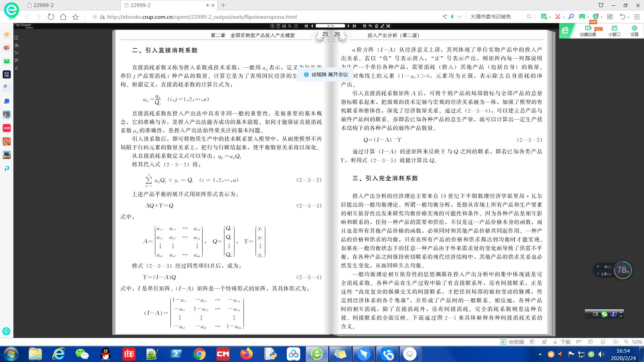
Task: Click the 小窗口 button
Action: pos(614,31)
